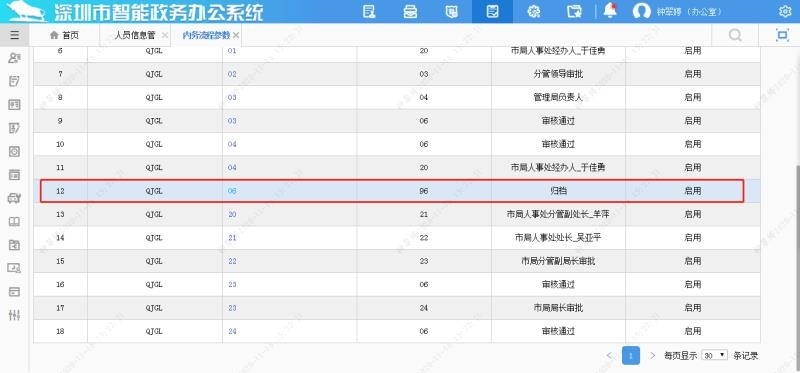
Task: Toggle the hamburger sidebar menu
Action: (14, 35)
